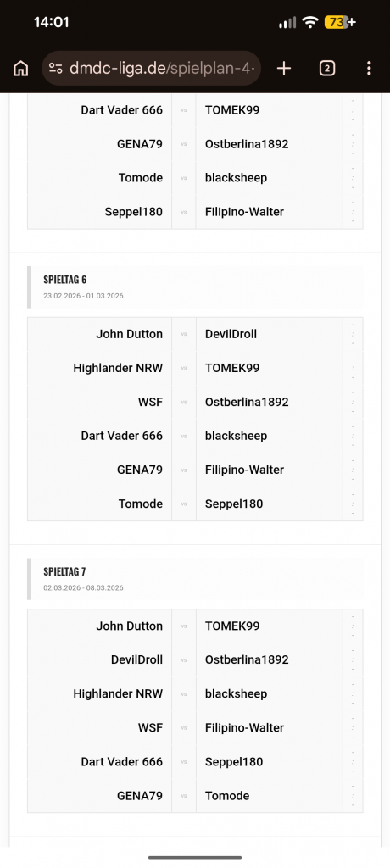390x868 pixels.
Task: Open John Dutton vs DevilDroll match
Action: 195,334
